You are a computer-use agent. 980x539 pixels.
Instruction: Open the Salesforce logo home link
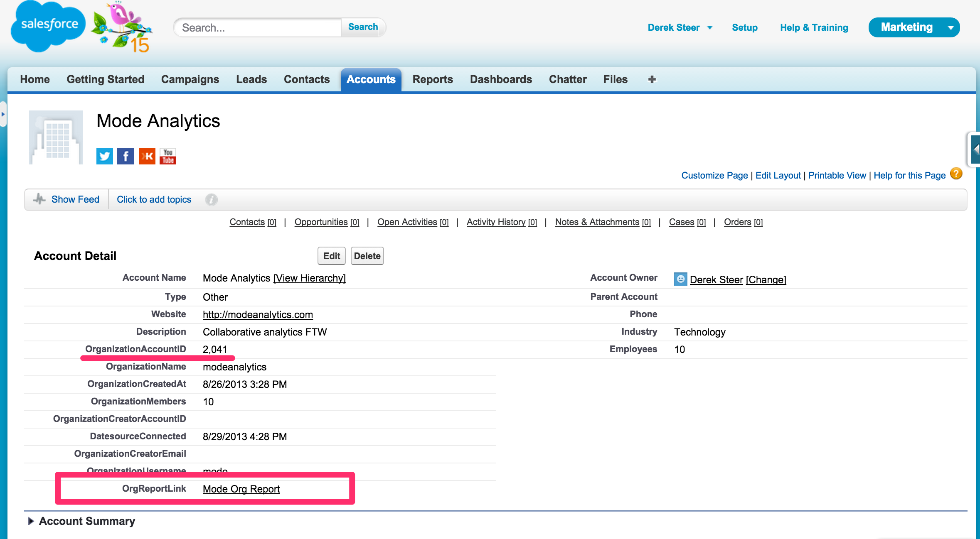click(x=48, y=26)
